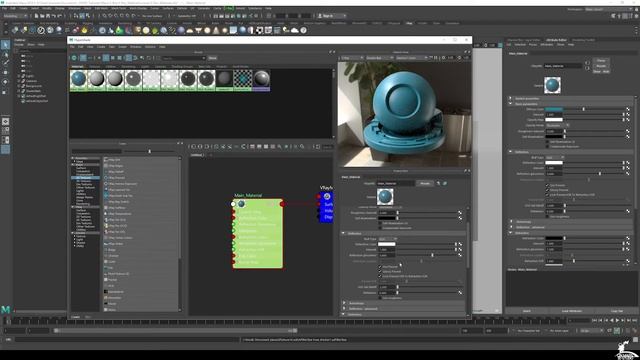Click the material sample swatch in Attribute Editor

[x=552, y=85]
